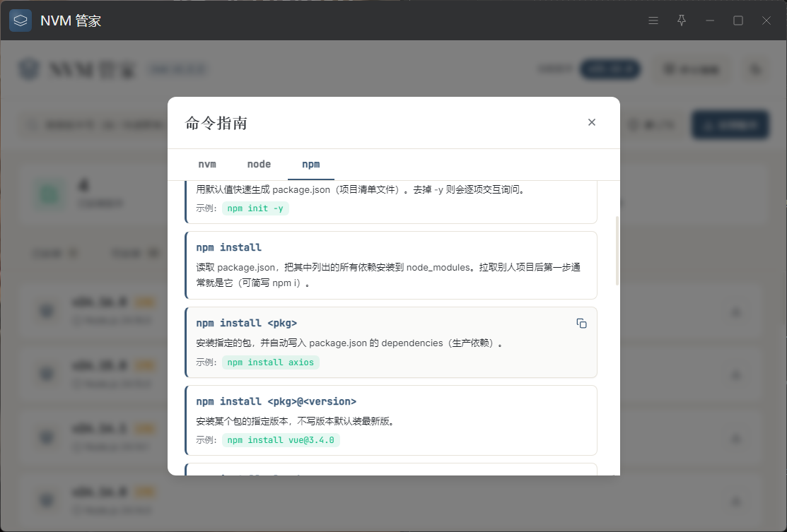Copy the npm install <pkg> command
787x532 pixels.
click(581, 324)
